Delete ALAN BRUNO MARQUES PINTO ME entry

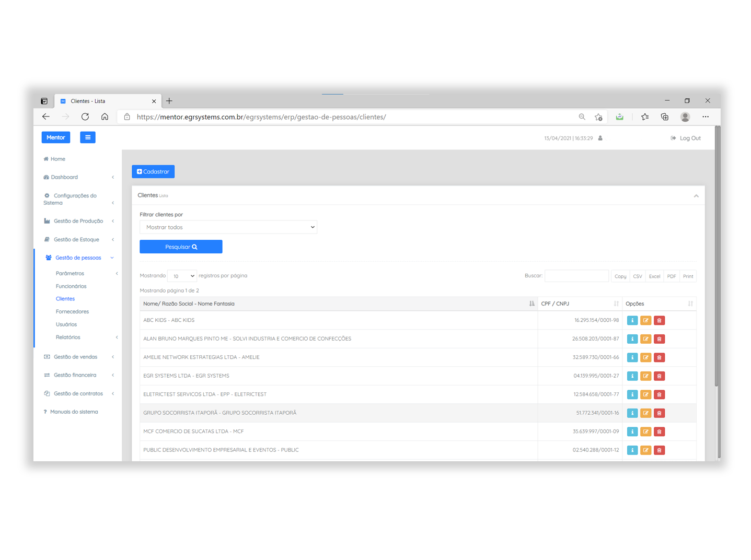[659, 339]
